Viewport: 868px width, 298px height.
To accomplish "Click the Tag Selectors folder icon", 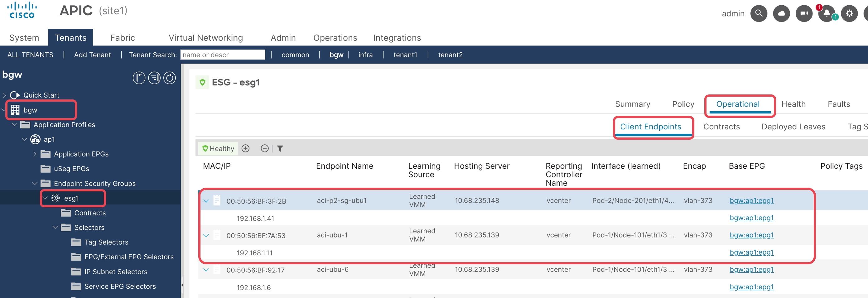I will pos(76,242).
